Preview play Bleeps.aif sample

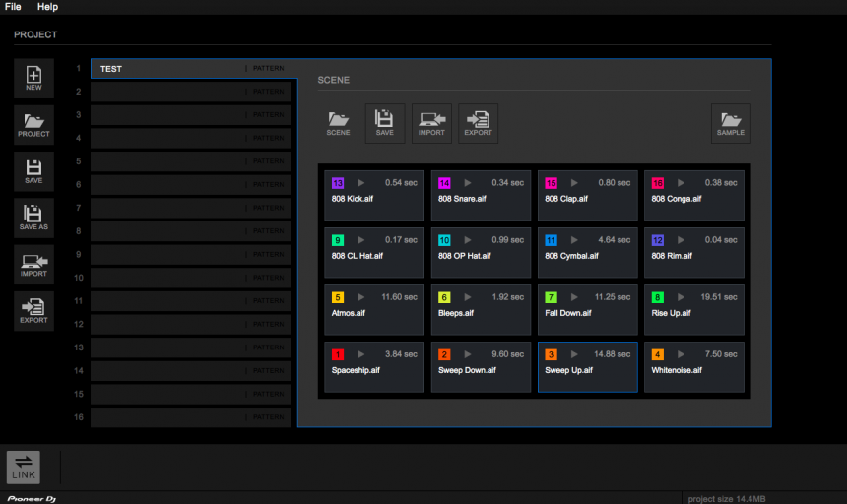468,297
